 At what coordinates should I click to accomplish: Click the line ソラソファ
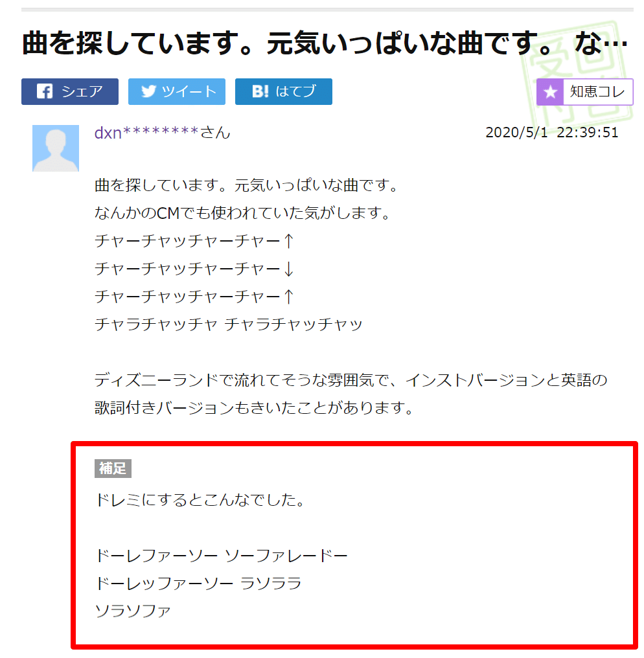click(x=133, y=611)
